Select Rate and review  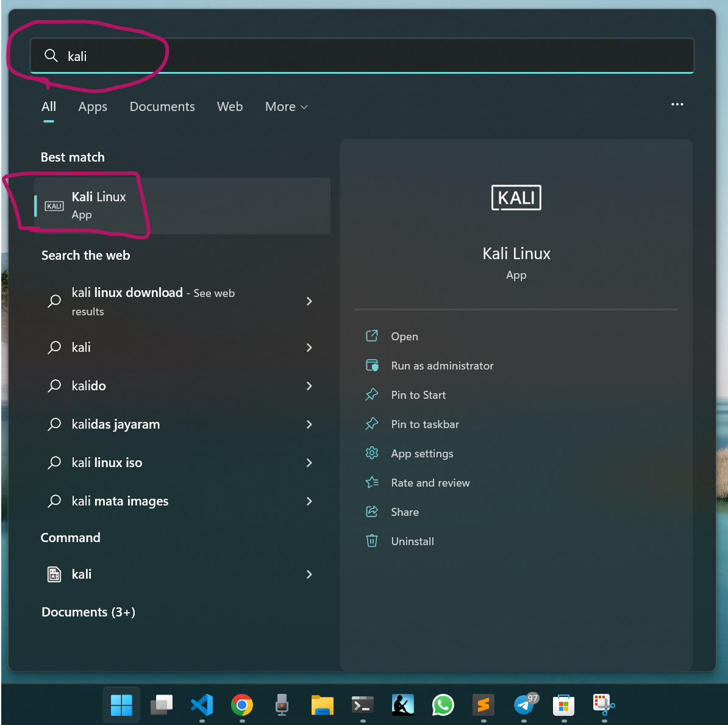pyautogui.click(x=430, y=482)
